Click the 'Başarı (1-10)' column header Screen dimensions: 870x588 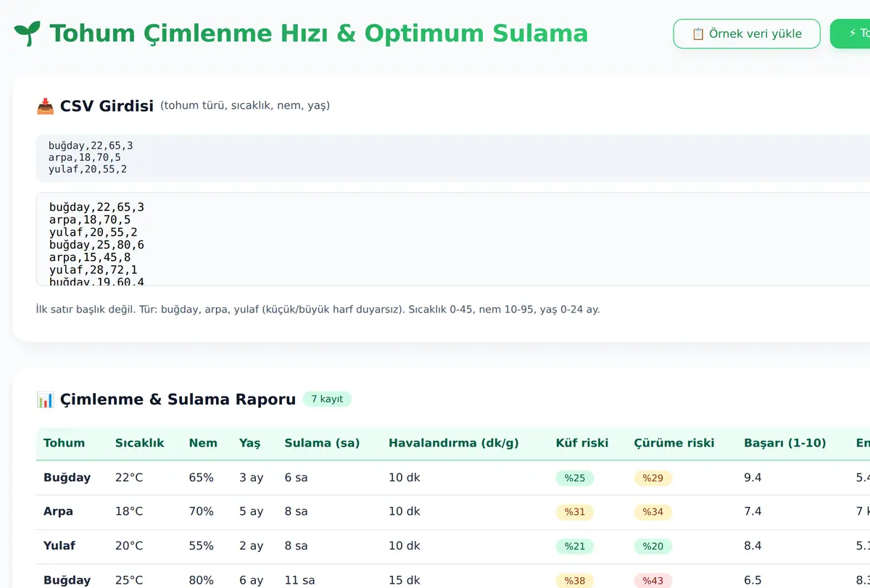[x=785, y=443]
